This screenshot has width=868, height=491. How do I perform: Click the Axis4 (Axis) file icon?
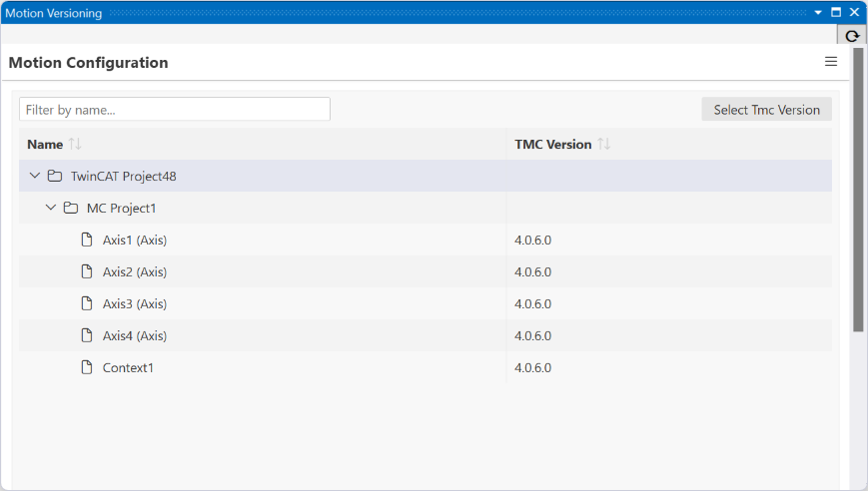(x=87, y=335)
